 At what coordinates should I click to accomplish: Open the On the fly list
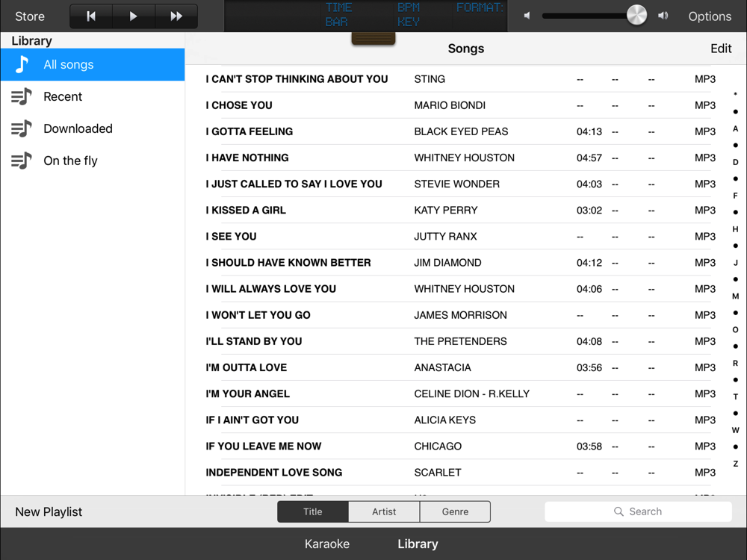click(93, 161)
